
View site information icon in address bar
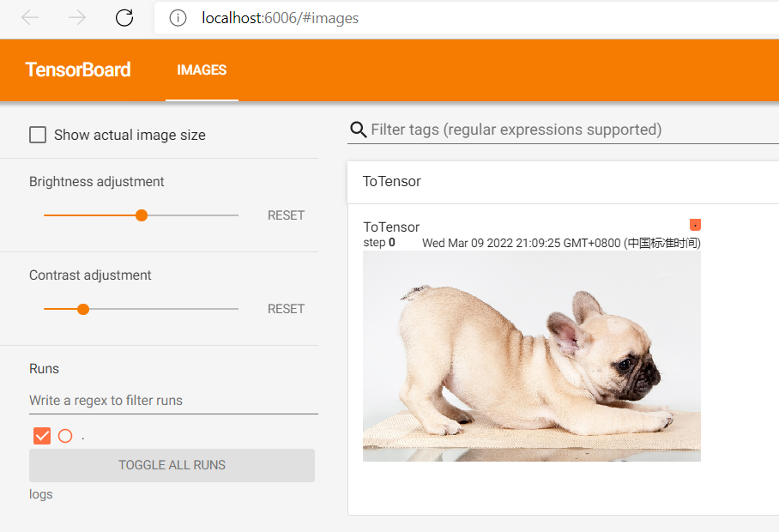click(x=178, y=18)
